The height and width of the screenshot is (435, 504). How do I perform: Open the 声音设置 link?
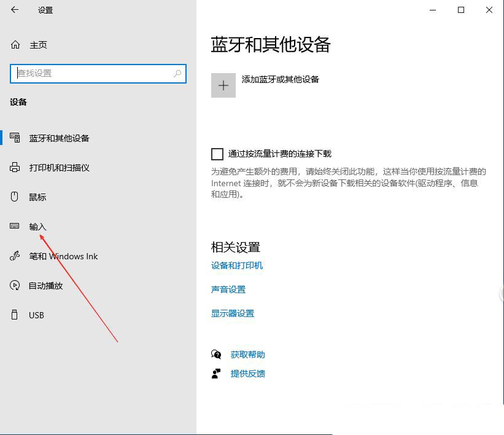pos(228,289)
